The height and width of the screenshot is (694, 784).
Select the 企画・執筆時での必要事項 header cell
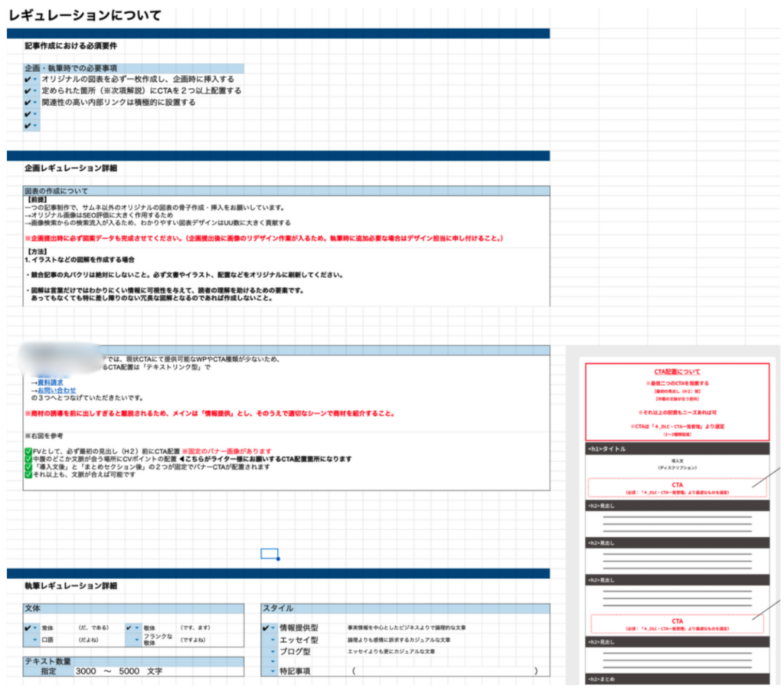pos(133,68)
